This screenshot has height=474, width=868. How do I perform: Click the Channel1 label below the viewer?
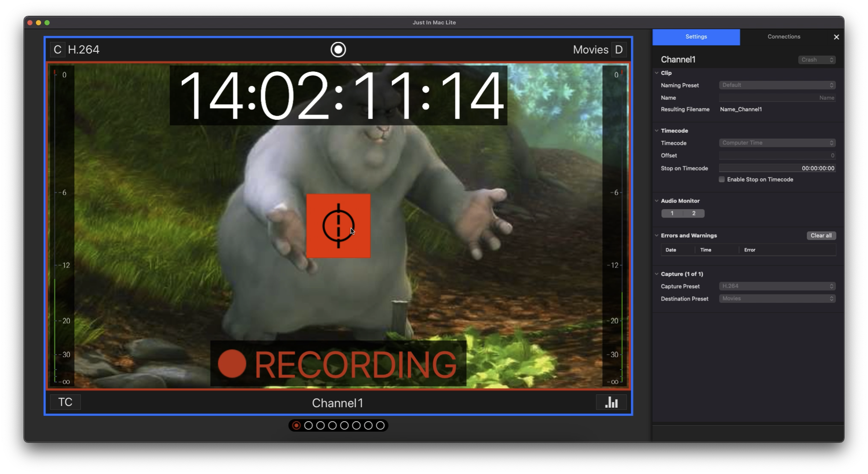pos(337,403)
